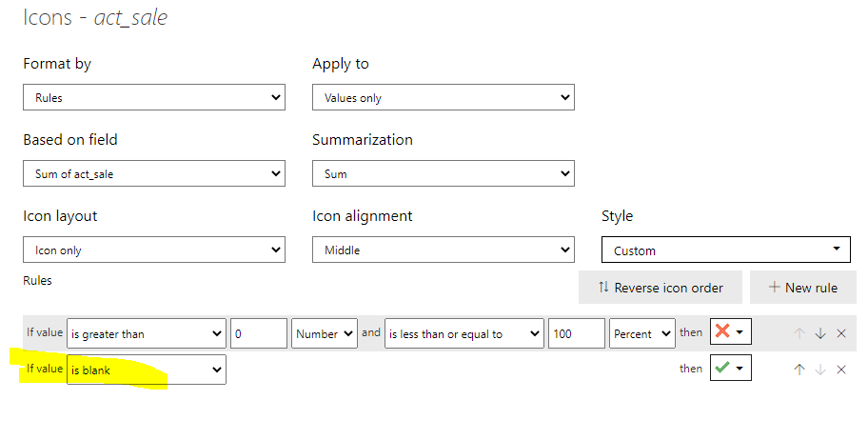Click the Reverse icon order button
This screenshot has width=868, height=440.
pos(661,287)
